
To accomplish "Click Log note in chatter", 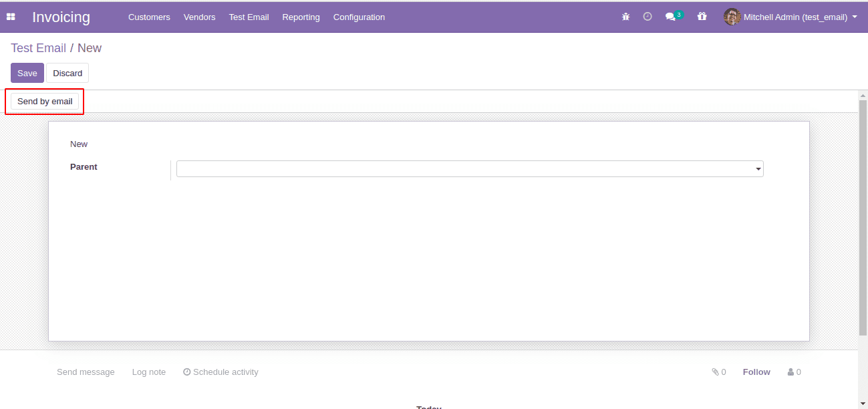I will point(149,372).
